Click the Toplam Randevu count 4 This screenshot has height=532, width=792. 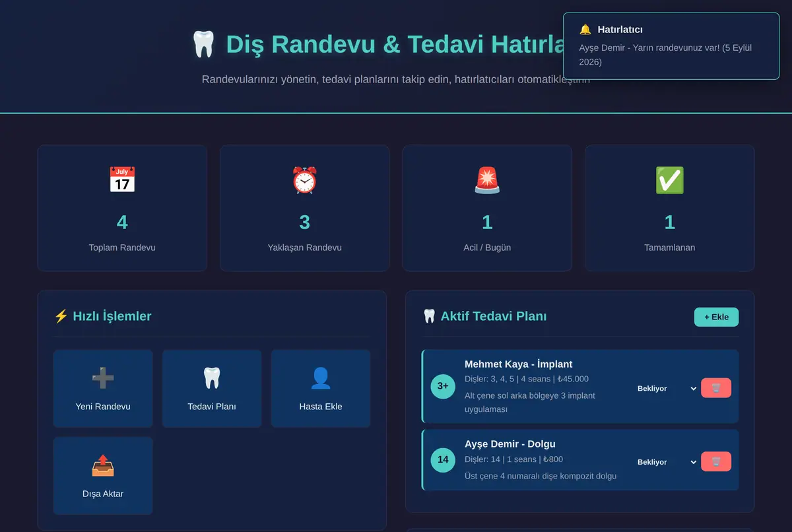tap(122, 222)
